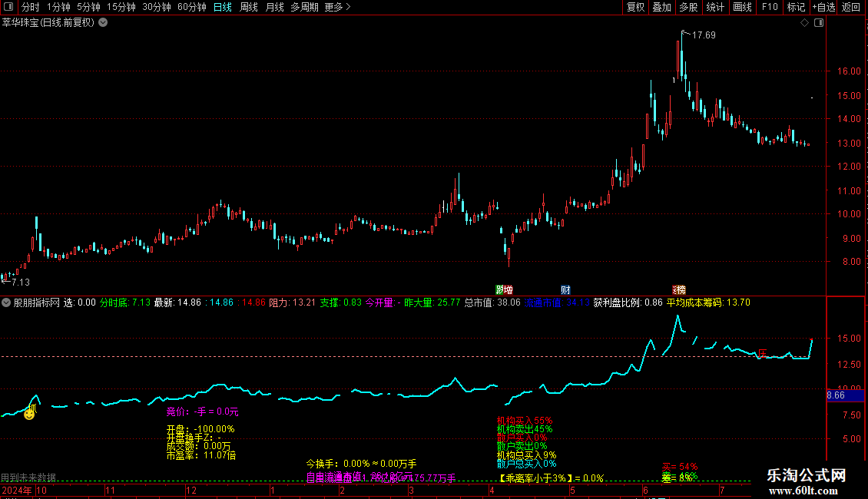The image size is (868, 499).
Task: Open F10 company information
Action: point(770,7)
